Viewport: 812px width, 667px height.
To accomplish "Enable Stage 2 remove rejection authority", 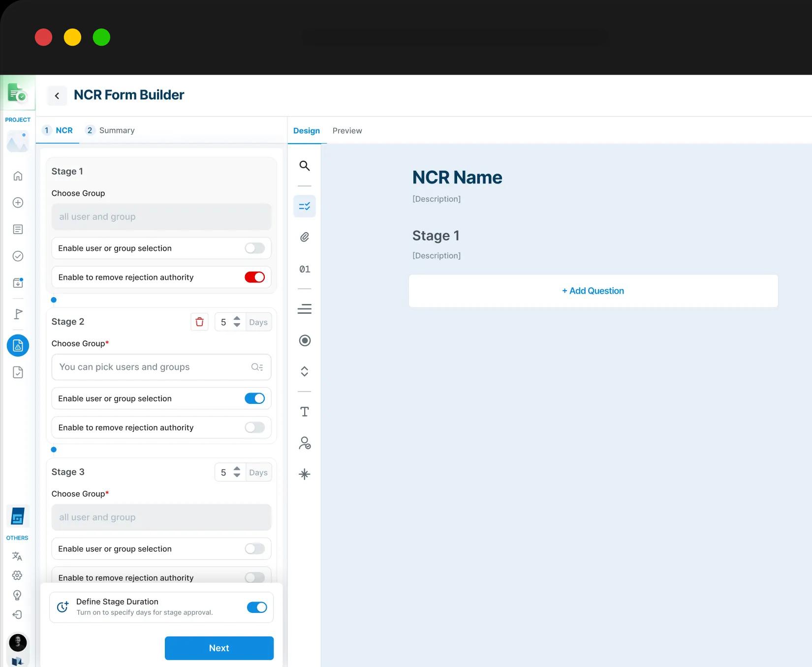I will tap(255, 427).
